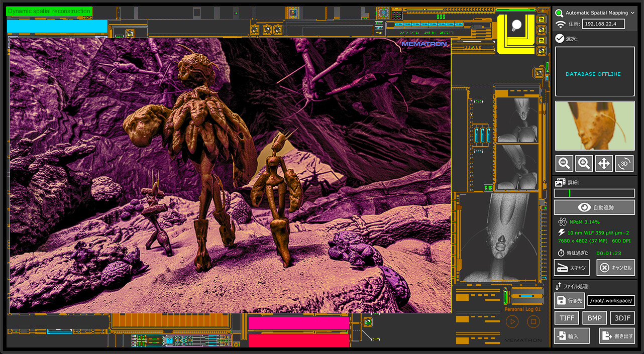Switch to the BMP format option

594,317
